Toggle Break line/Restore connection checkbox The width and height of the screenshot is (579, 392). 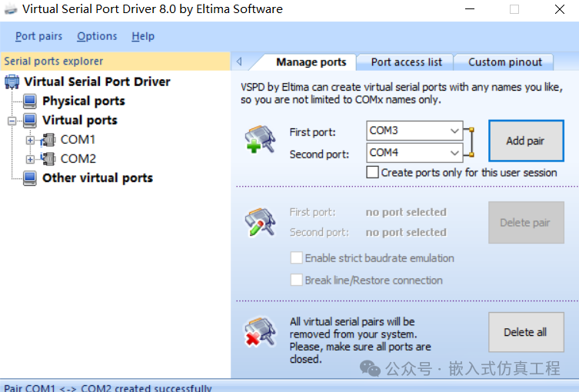pyautogui.click(x=296, y=280)
